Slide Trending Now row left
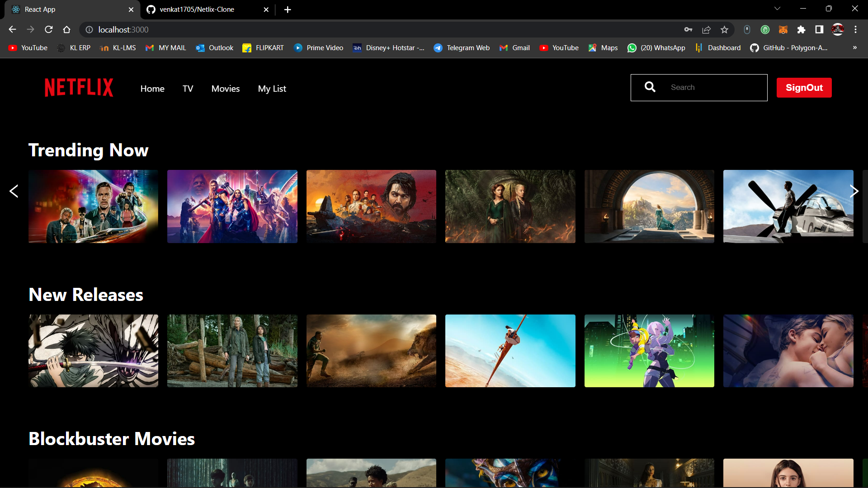 pos(14,191)
